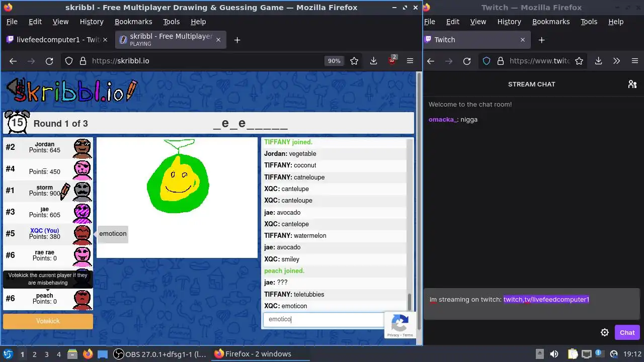Viewport: 644px width, 362px height.
Task: Click omacka_ username in stream chat
Action: click(x=442, y=119)
